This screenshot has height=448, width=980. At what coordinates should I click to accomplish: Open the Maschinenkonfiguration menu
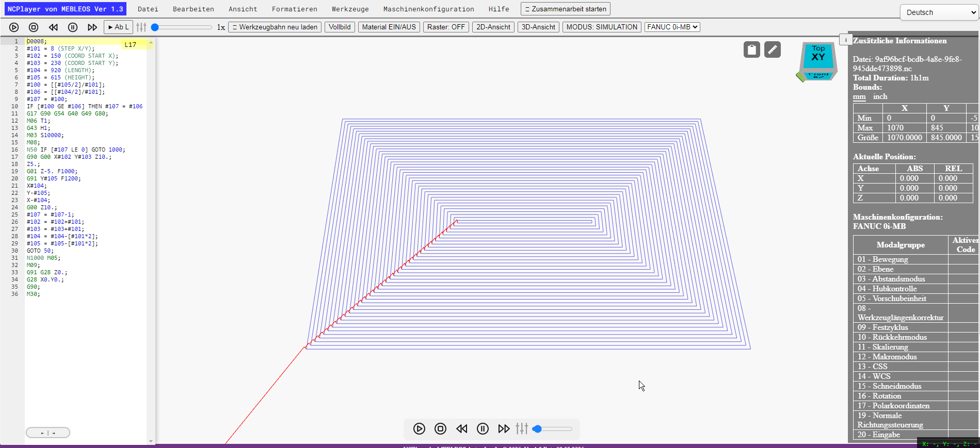coord(428,9)
